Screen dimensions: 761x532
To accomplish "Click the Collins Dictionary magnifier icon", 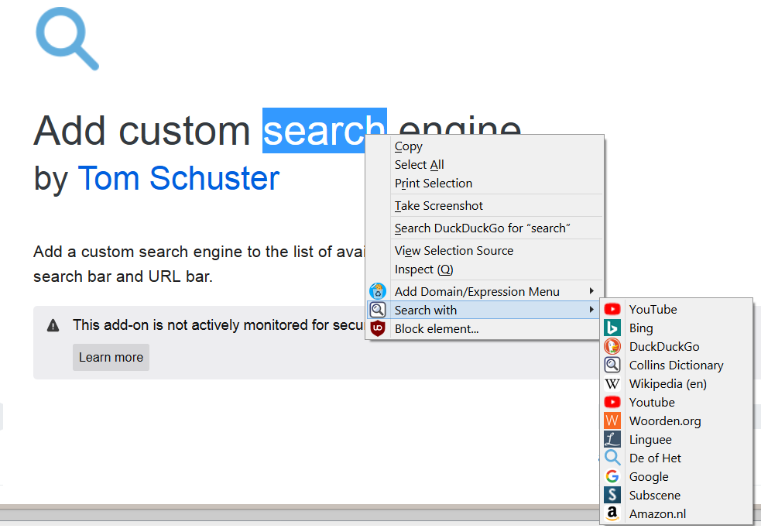I will pyautogui.click(x=612, y=365).
